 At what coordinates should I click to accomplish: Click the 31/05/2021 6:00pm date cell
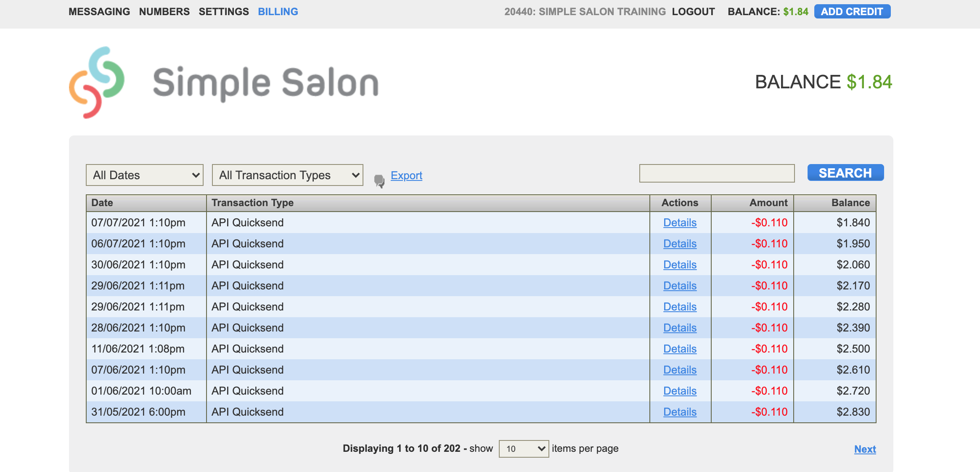click(146, 412)
